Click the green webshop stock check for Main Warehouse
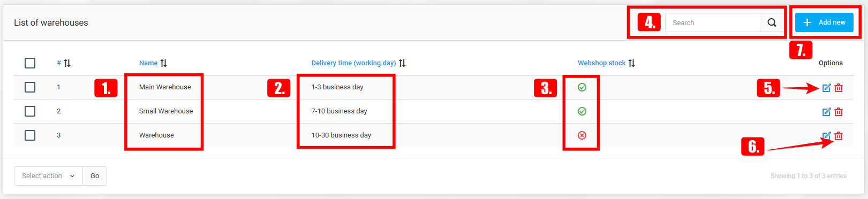 (582, 87)
